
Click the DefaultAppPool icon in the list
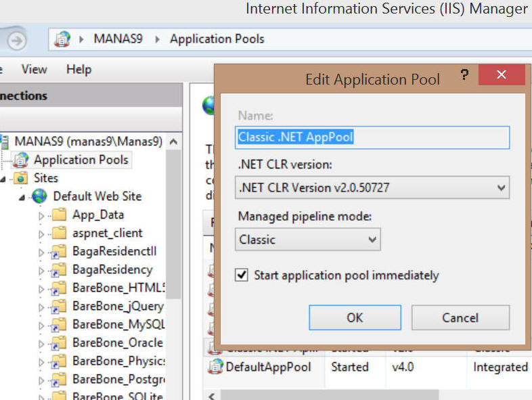(215, 367)
